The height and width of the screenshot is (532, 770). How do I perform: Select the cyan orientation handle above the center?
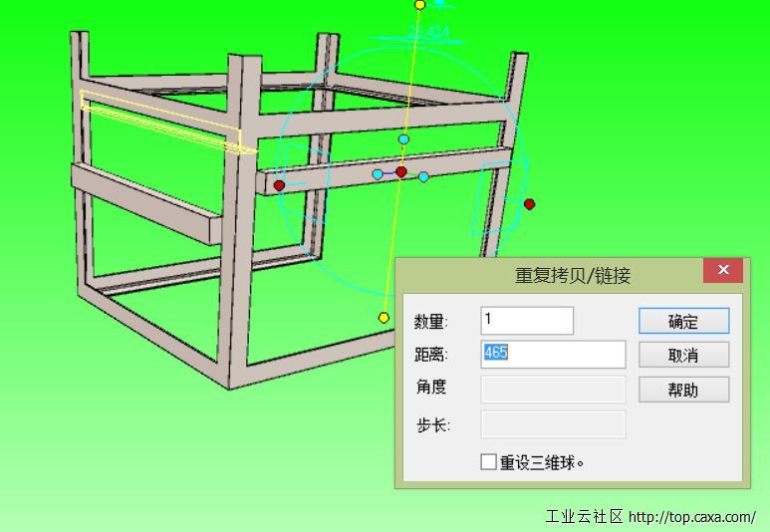tap(403, 139)
